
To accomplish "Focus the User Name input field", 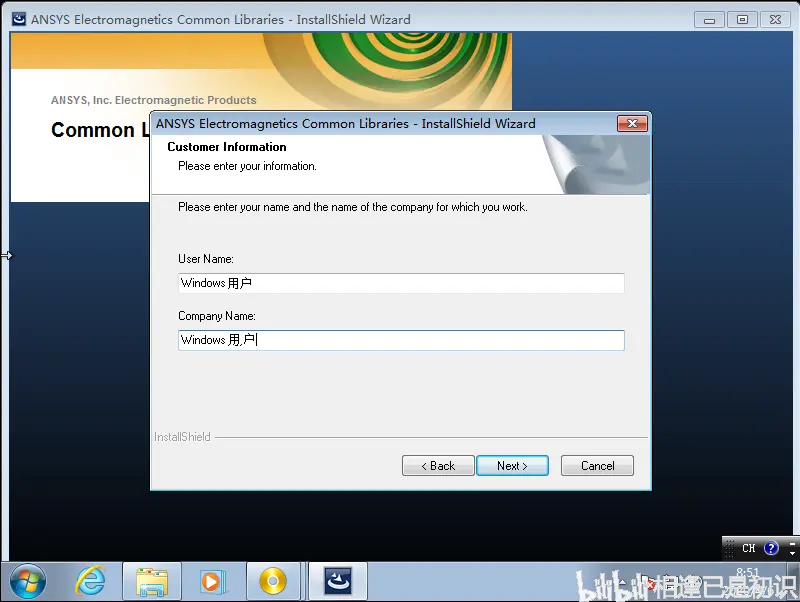I will tap(401, 283).
